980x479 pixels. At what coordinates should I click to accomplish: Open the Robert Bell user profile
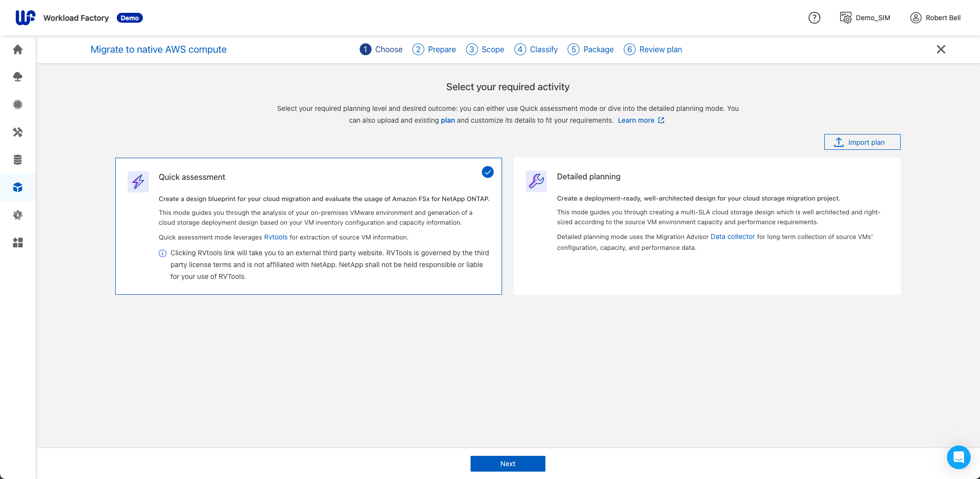point(936,18)
